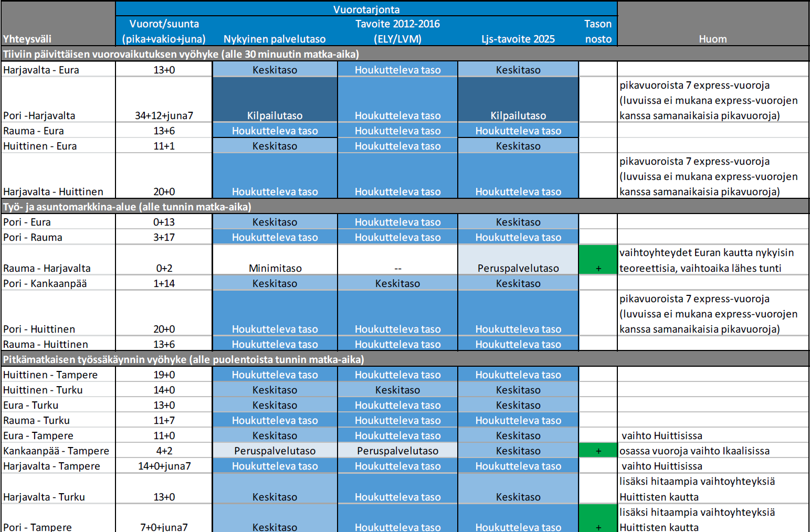This screenshot has height=532, width=810.
Task: Click the Pori - Kankaanpää row label
Action: pos(45,283)
